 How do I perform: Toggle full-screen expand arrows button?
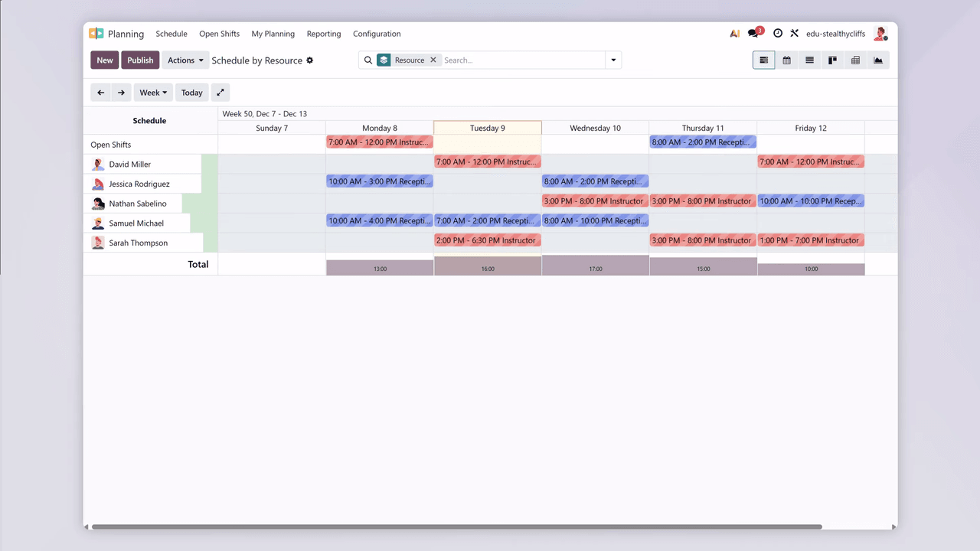click(x=220, y=93)
